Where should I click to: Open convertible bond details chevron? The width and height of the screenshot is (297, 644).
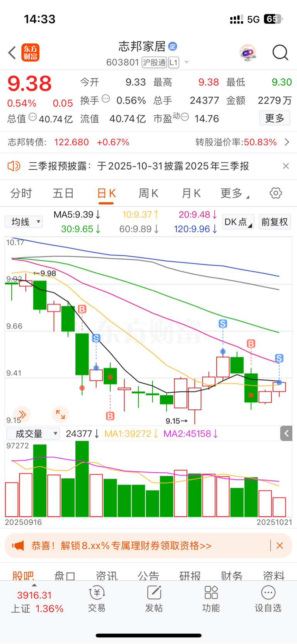point(287,142)
